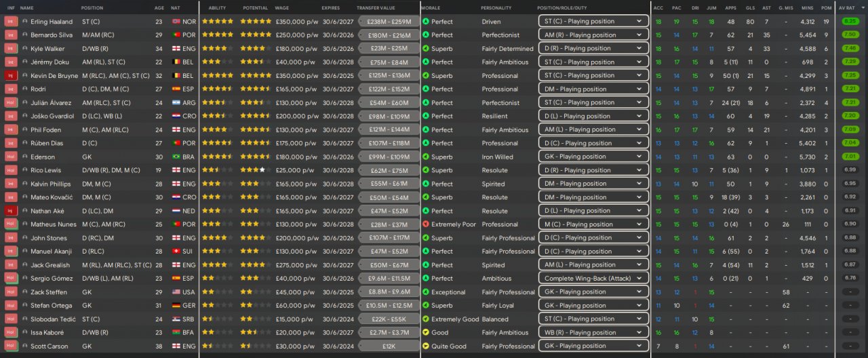Sort by the EXPIRES column header

coord(331,7)
